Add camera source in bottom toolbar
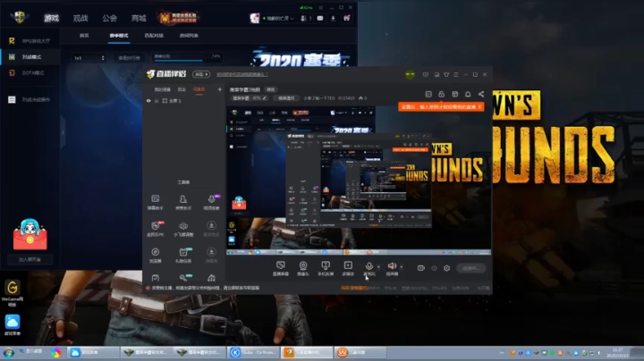This screenshot has width=644, height=361. click(x=303, y=268)
